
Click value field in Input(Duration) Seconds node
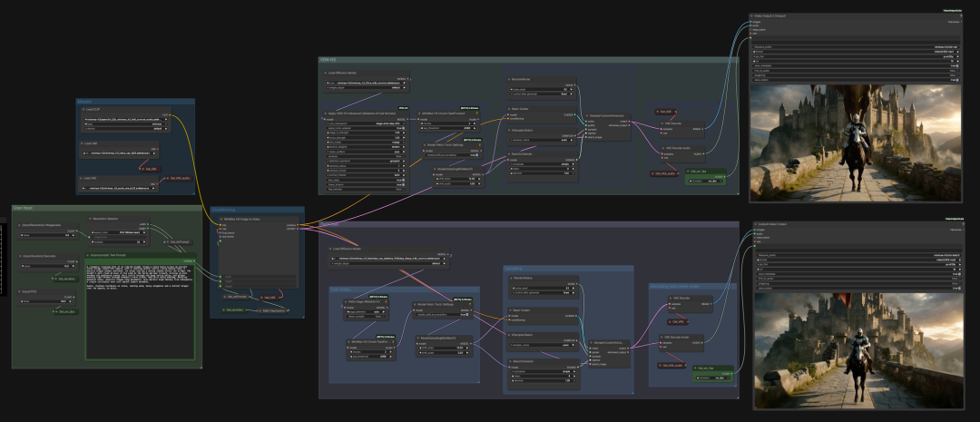[47, 266]
